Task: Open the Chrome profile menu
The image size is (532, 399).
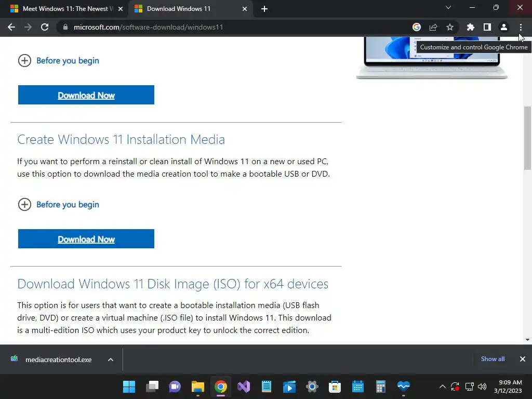Action: coord(504,27)
